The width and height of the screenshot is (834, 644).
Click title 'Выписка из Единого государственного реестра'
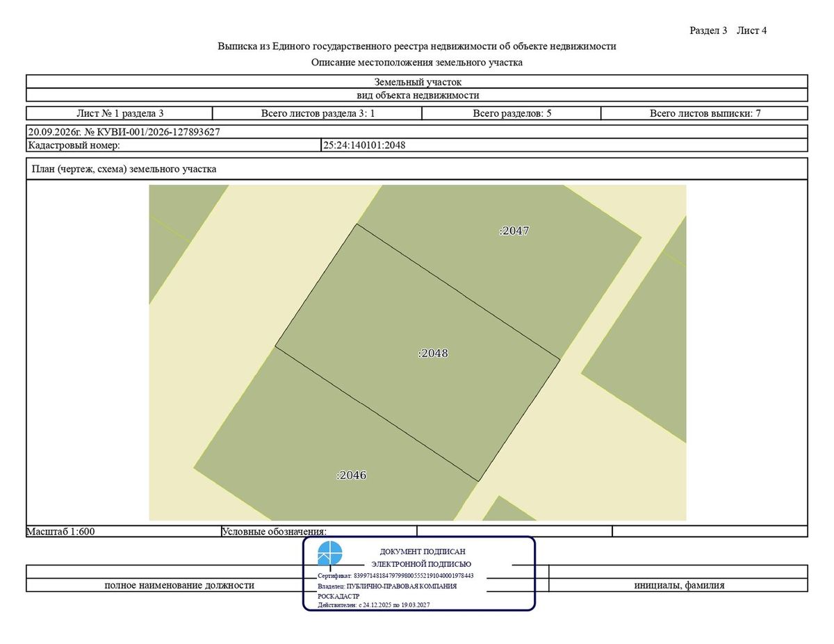pos(417,47)
